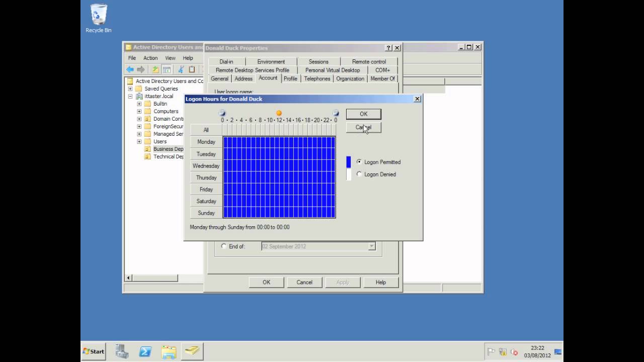This screenshot has width=644, height=362.
Task: Click the network tray icon
Action: (x=503, y=351)
